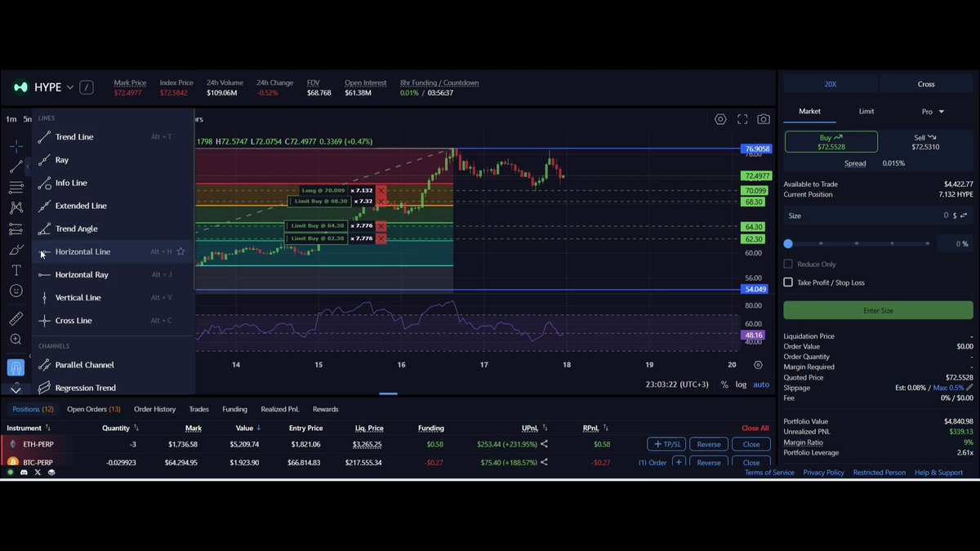The image size is (980, 551).
Task: Click the size percent input field
Action: 953,243
